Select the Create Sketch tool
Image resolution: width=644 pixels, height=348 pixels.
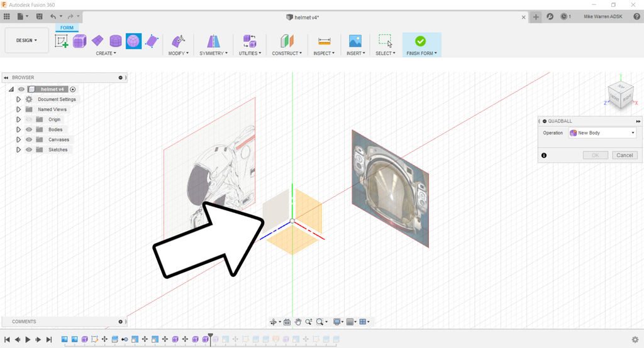(x=61, y=41)
